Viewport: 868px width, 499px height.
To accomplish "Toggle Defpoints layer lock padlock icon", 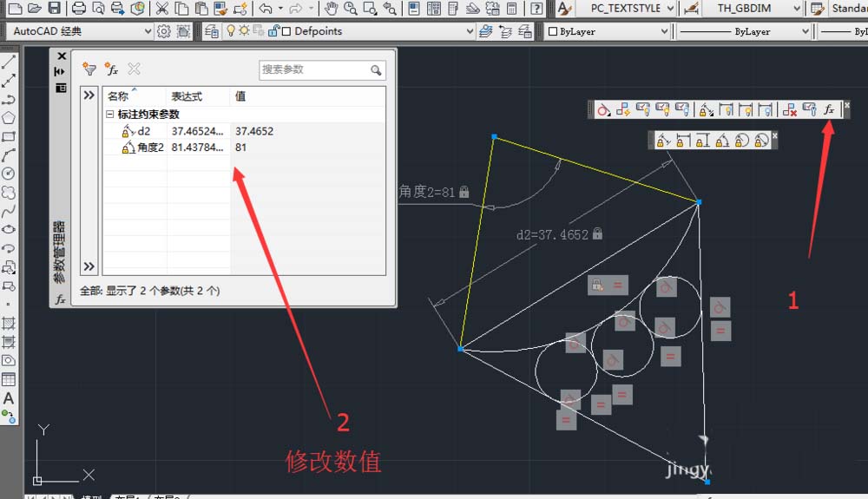I will [x=273, y=31].
